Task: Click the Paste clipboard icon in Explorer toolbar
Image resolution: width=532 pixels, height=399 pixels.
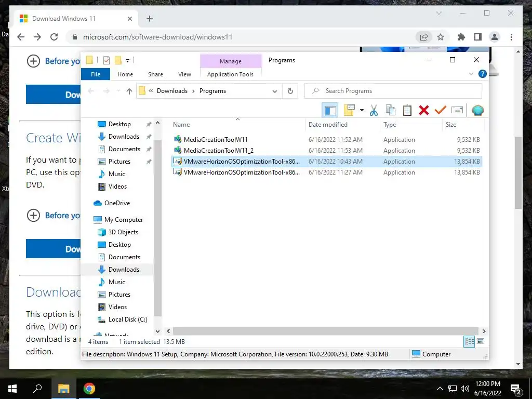Action: [x=407, y=110]
